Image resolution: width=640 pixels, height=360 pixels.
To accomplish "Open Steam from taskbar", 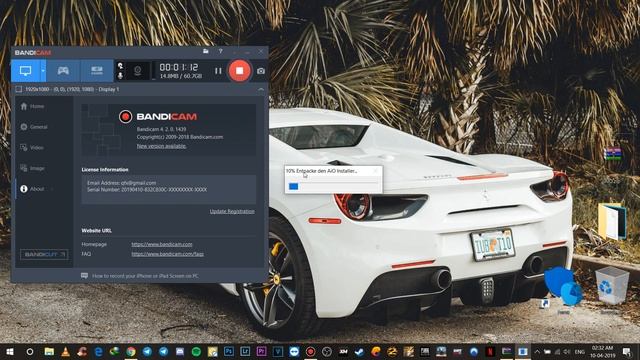I will [x=359, y=351].
